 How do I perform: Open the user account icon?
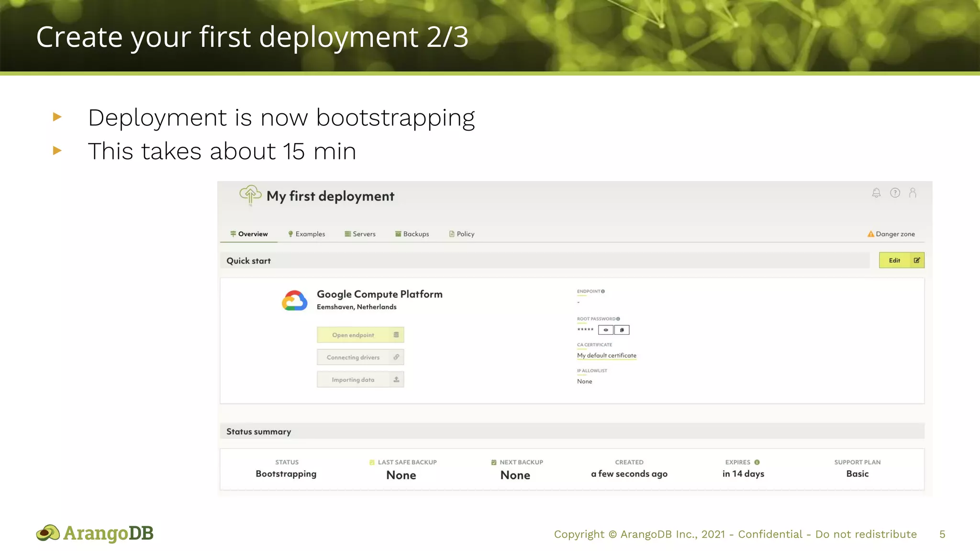[x=913, y=193]
